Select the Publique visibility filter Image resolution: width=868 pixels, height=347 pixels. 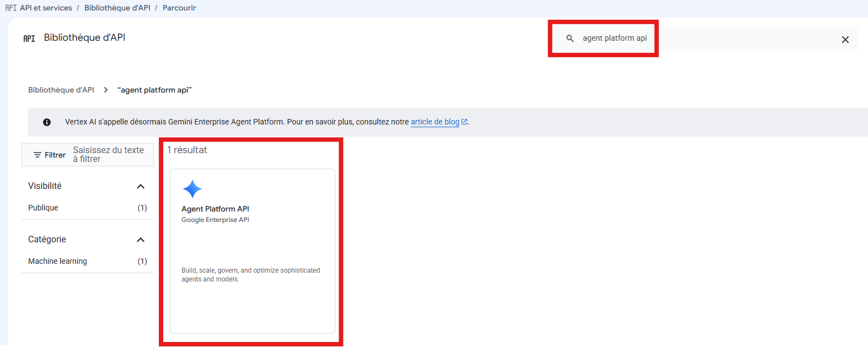43,208
